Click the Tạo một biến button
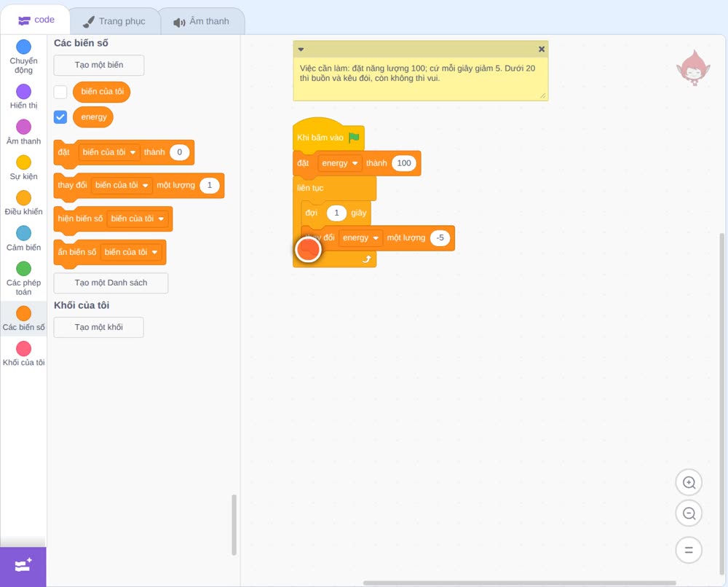The width and height of the screenshot is (728, 587). click(x=99, y=65)
